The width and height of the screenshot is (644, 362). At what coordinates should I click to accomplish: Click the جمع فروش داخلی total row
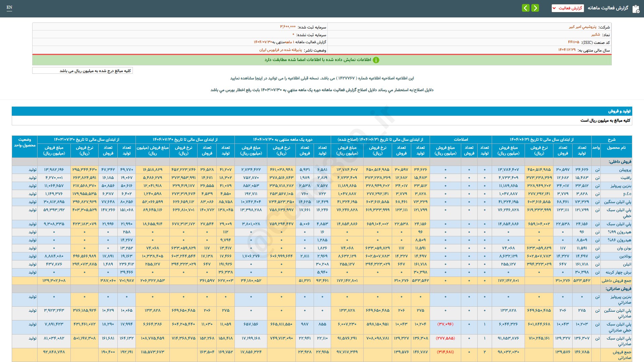(616, 281)
